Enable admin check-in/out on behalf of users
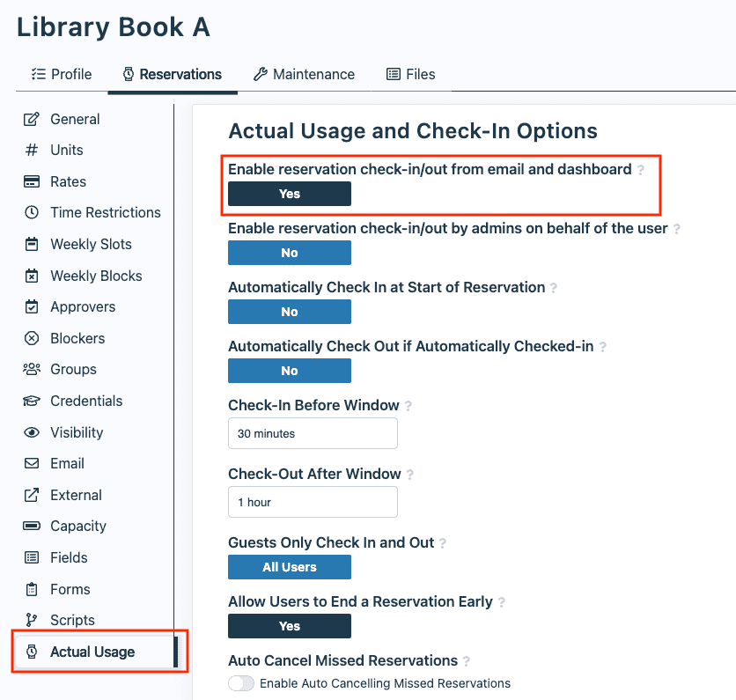 point(289,253)
